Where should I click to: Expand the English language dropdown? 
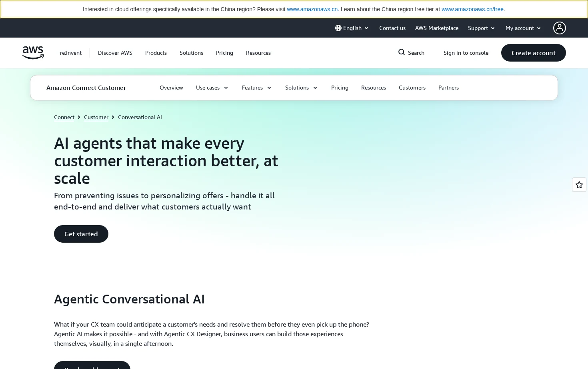(x=352, y=28)
